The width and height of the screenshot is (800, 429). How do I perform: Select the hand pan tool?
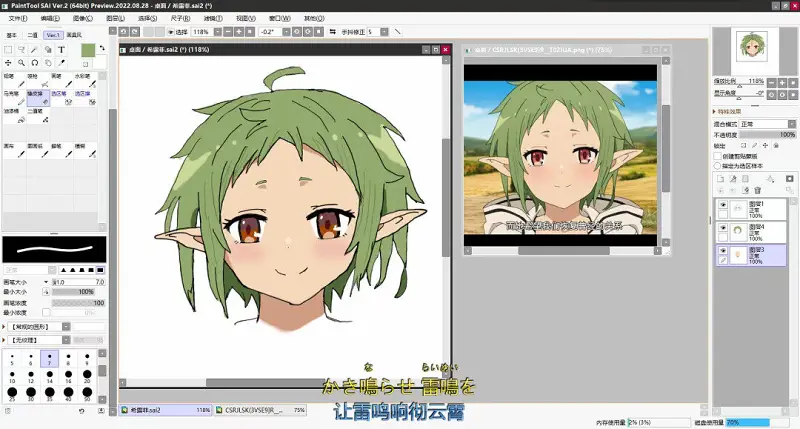(x=48, y=63)
